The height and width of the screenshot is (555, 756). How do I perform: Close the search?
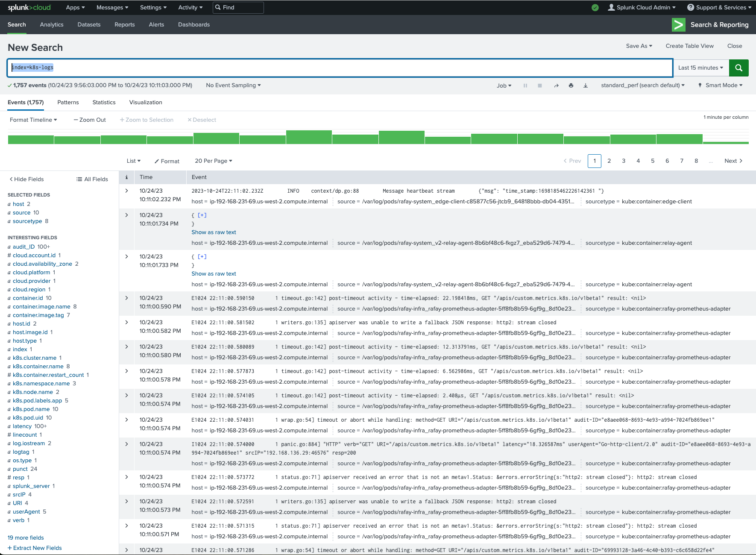[x=735, y=46]
